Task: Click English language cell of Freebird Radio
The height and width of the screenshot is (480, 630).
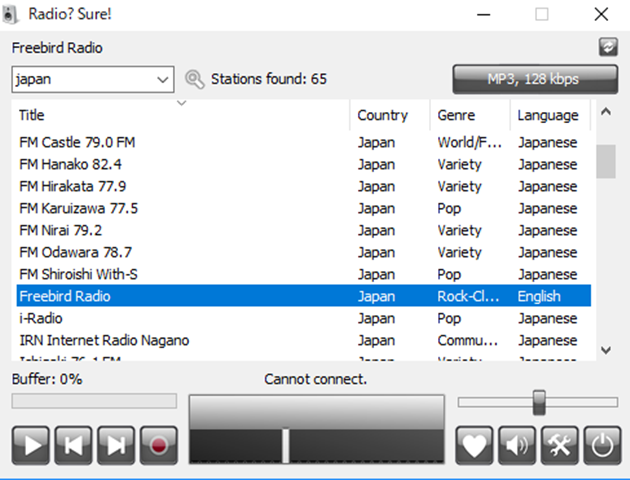Action: [x=539, y=296]
